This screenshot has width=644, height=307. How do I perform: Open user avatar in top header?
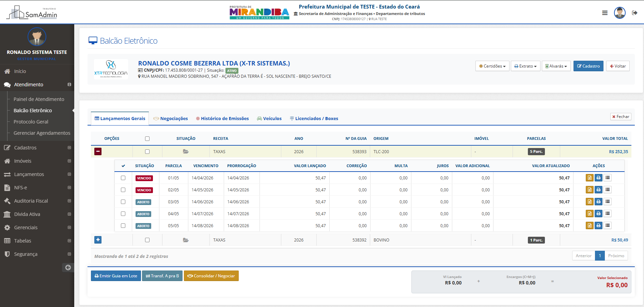coord(619,13)
